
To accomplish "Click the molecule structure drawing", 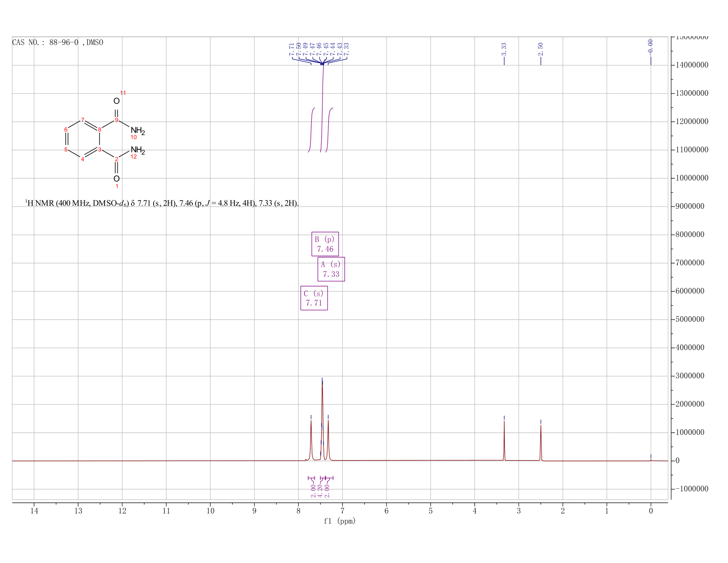I will click(x=105, y=140).
